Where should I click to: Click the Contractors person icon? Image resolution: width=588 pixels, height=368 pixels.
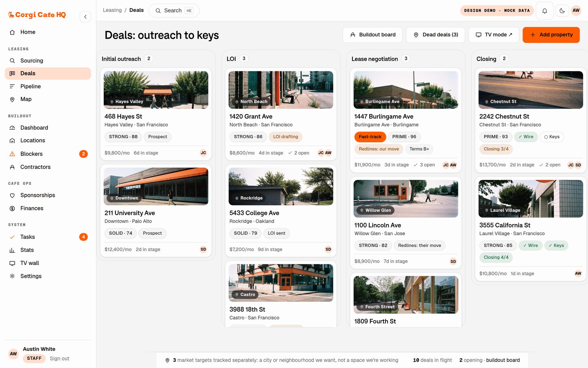pos(12,167)
